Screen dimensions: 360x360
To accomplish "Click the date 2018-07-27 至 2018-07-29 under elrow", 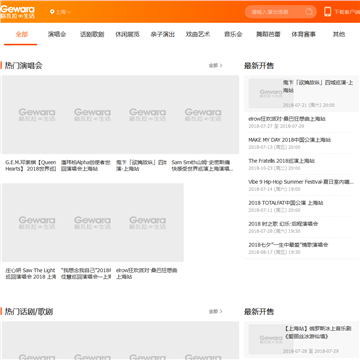I will (276, 126).
